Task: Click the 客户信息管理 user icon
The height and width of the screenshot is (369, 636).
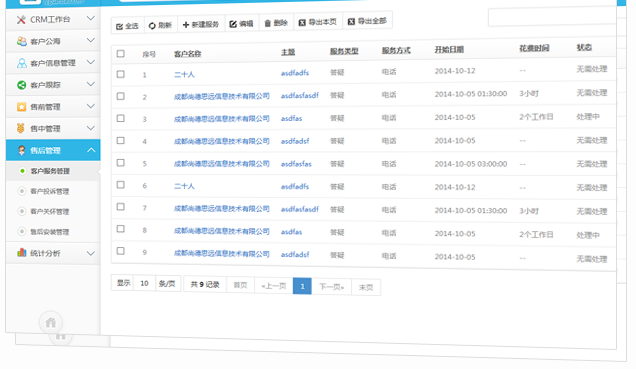Action: click(x=21, y=63)
